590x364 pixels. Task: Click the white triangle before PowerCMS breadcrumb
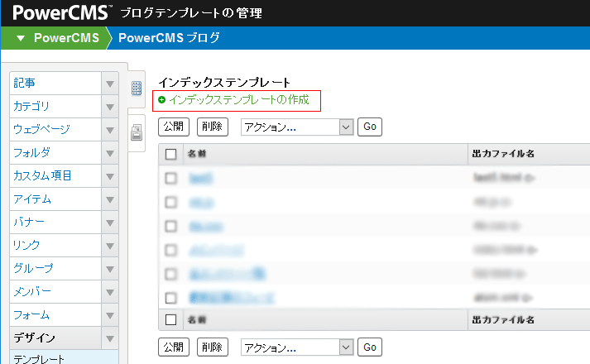(21, 38)
